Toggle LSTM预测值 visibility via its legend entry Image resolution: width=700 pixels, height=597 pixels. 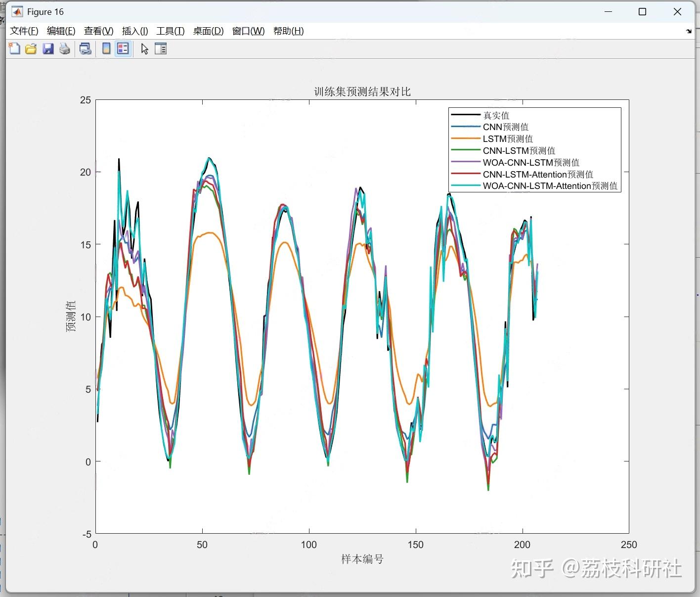pos(508,138)
